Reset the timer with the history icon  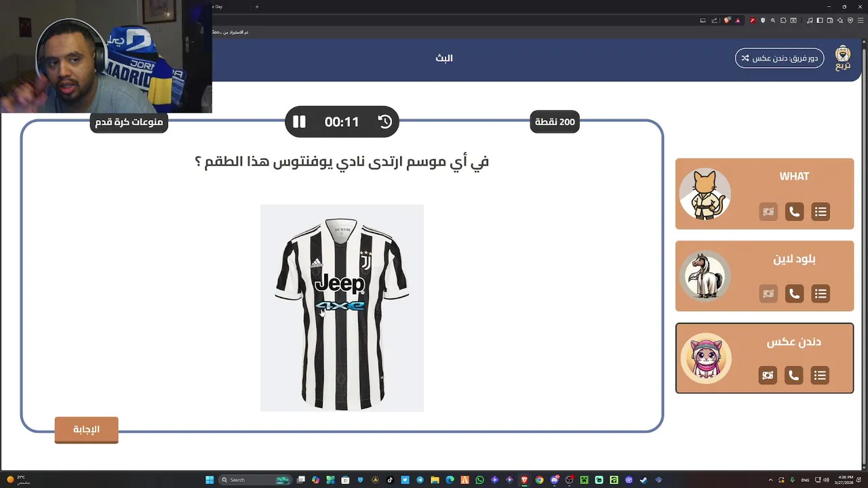pyautogui.click(x=384, y=122)
